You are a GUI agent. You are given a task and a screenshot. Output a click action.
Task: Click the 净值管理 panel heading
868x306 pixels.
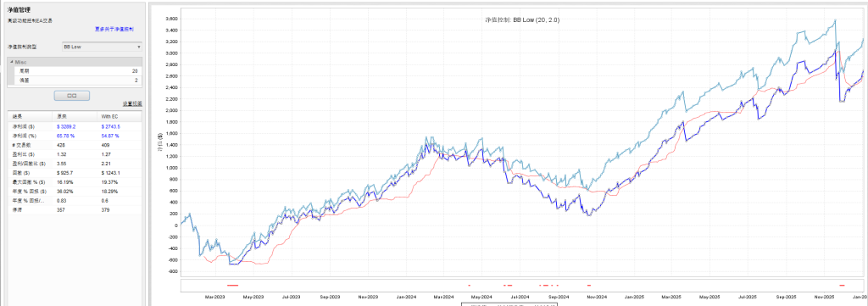[x=18, y=9]
